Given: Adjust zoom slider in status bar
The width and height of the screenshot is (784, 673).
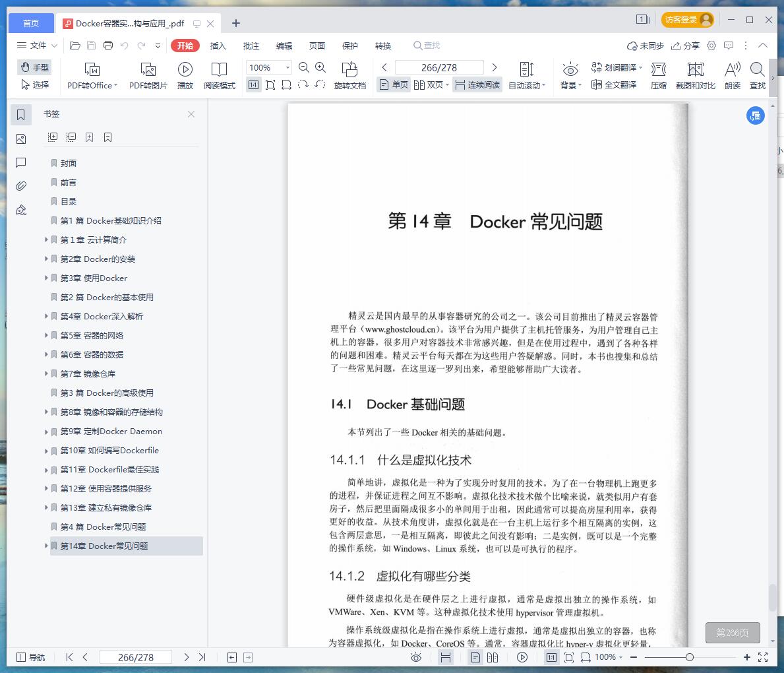Looking at the screenshot, I should coord(690,657).
